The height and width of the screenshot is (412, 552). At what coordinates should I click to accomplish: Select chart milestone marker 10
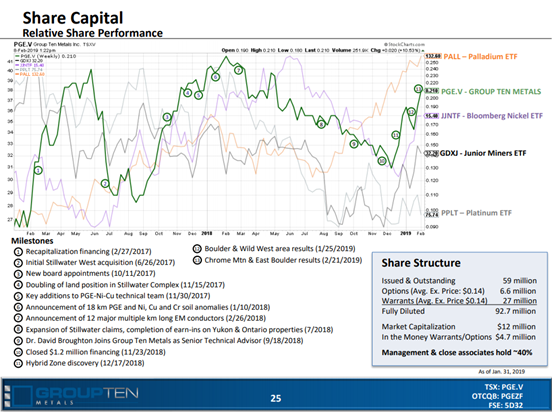[382, 161]
